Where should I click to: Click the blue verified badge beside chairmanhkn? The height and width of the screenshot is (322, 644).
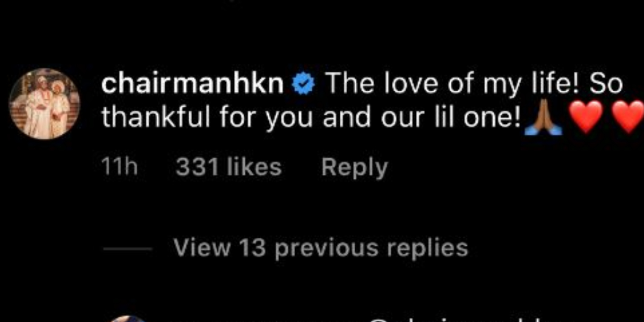(304, 86)
